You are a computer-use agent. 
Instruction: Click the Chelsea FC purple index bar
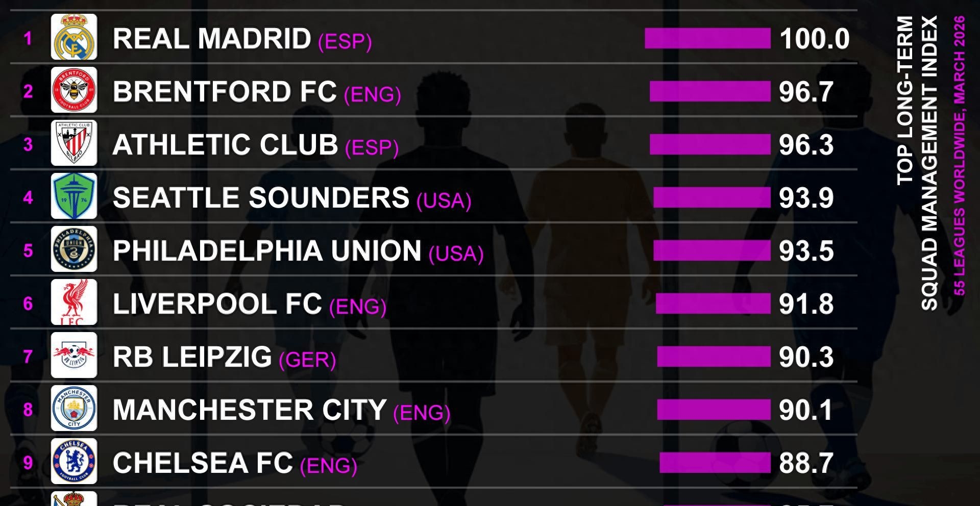point(715,463)
